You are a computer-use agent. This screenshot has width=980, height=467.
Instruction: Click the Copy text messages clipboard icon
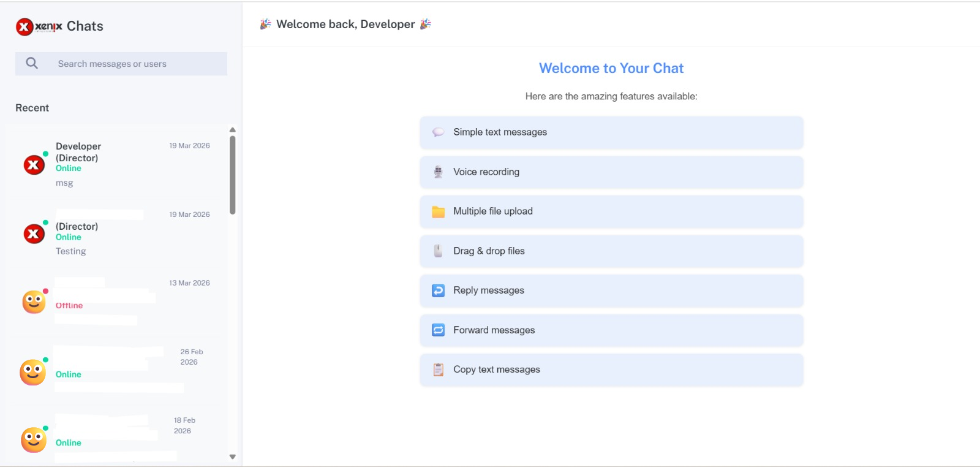[x=438, y=370]
